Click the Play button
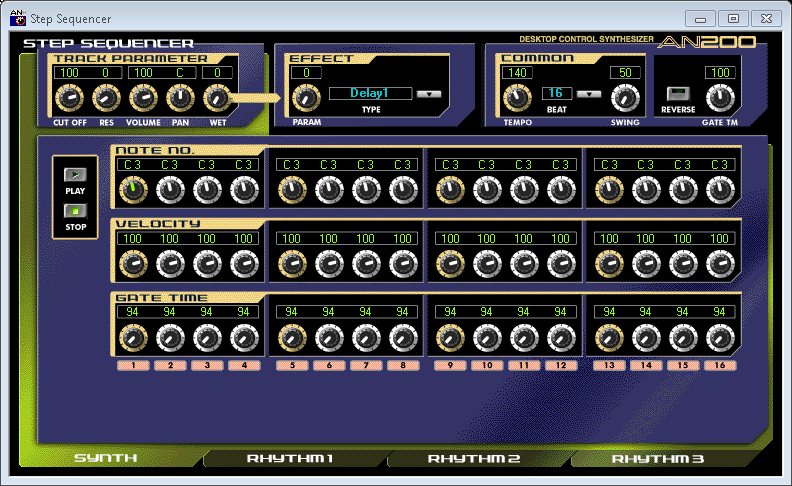 pos(75,175)
